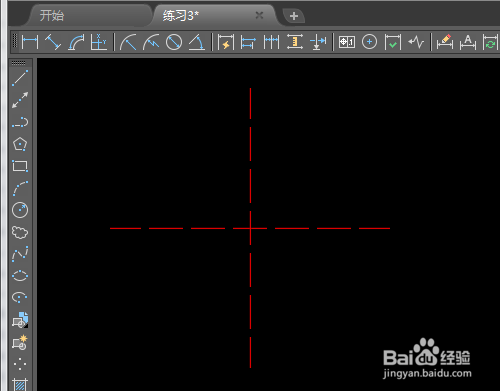Switch to the 开始 tab
500x391 pixels.
tap(52, 16)
